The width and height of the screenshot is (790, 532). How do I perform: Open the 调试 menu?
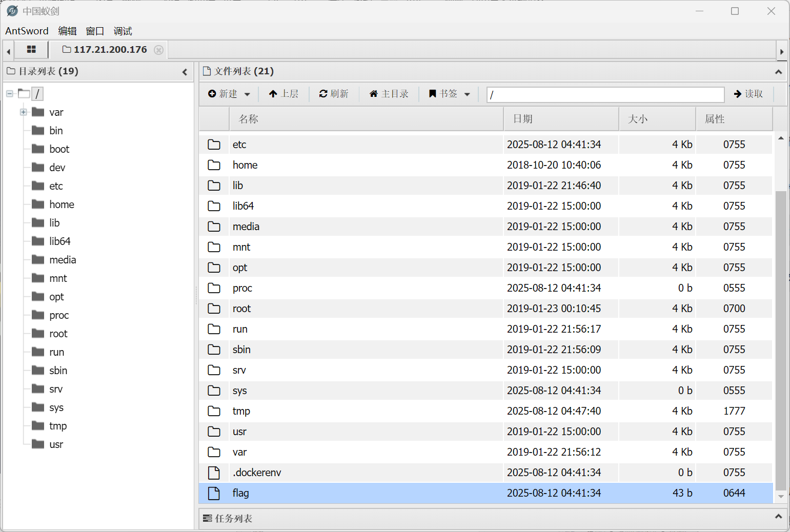(123, 31)
